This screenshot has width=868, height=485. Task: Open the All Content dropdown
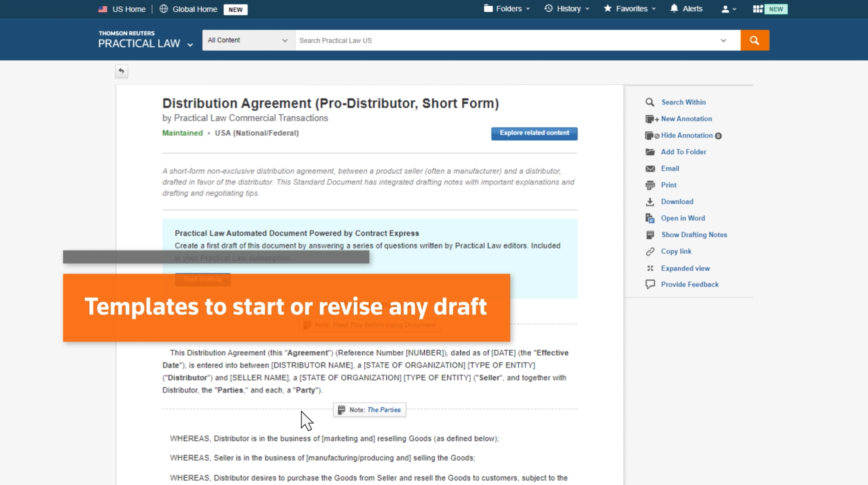[x=248, y=40]
